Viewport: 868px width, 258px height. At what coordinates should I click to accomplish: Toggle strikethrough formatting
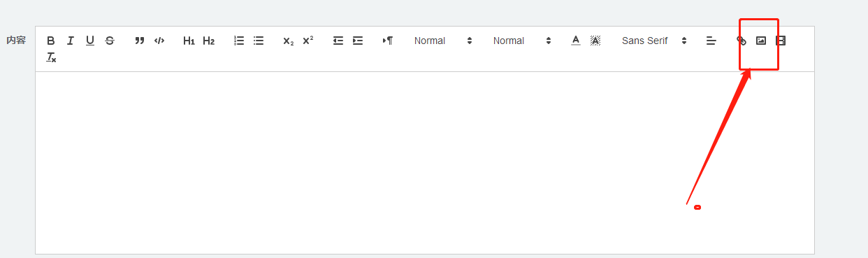(110, 41)
